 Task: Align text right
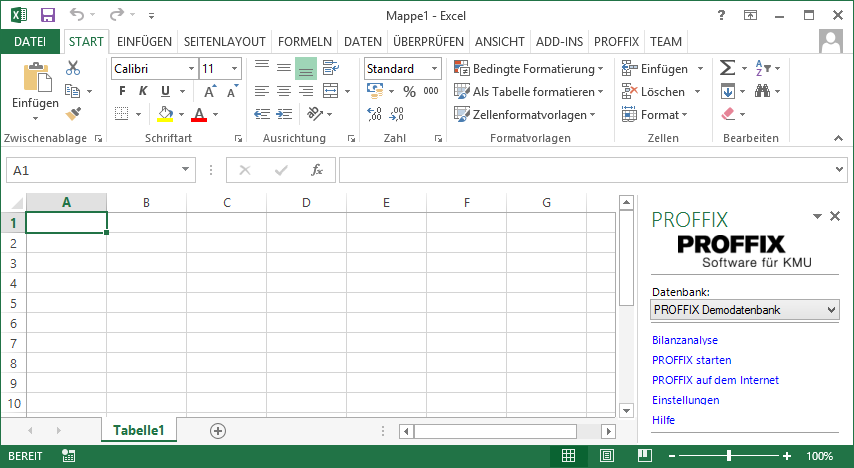(306, 91)
